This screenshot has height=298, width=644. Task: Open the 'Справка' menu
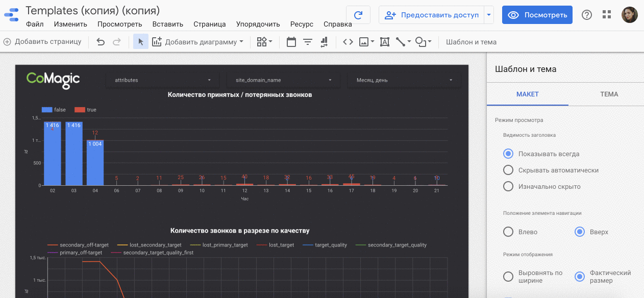click(x=338, y=24)
